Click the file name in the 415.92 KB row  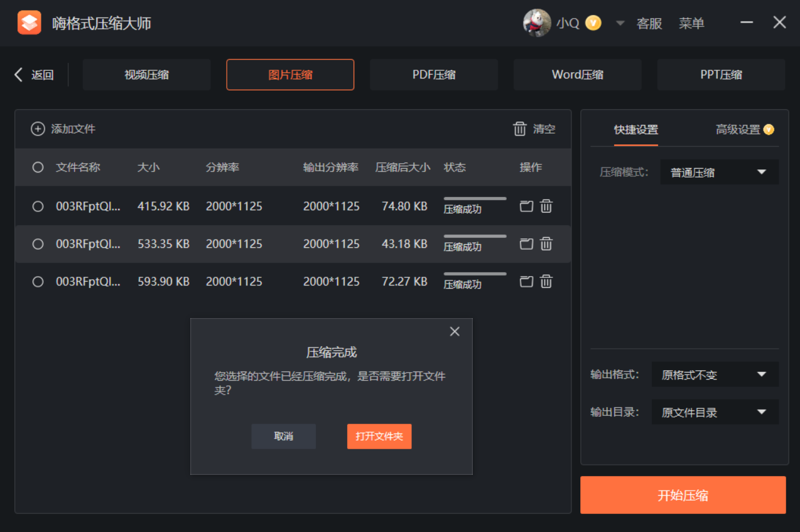[x=88, y=206]
